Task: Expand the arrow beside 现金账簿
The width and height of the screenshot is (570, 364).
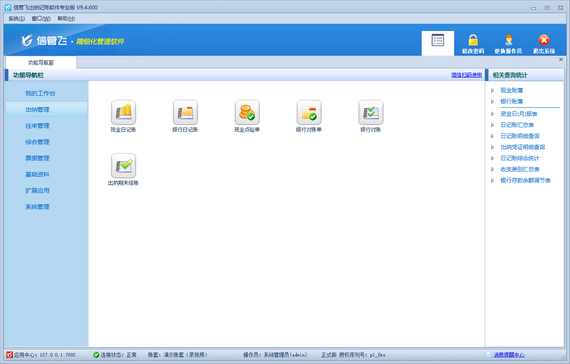Action: pos(493,90)
